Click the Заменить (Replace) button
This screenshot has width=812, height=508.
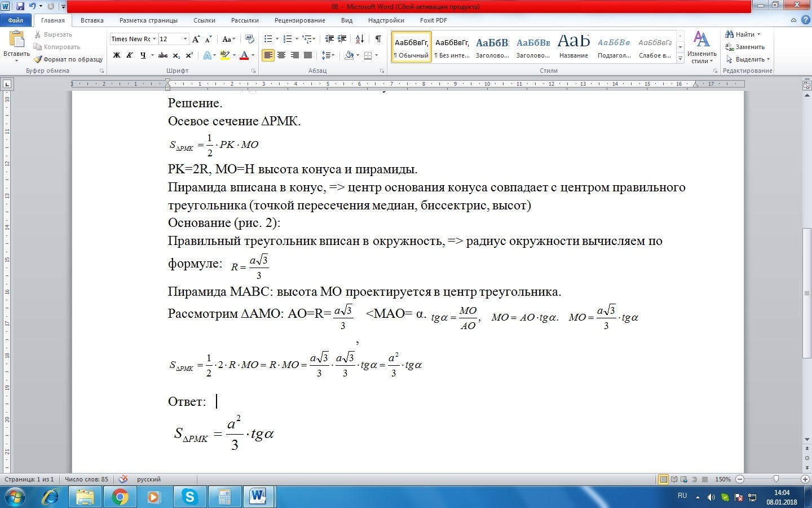click(x=745, y=47)
